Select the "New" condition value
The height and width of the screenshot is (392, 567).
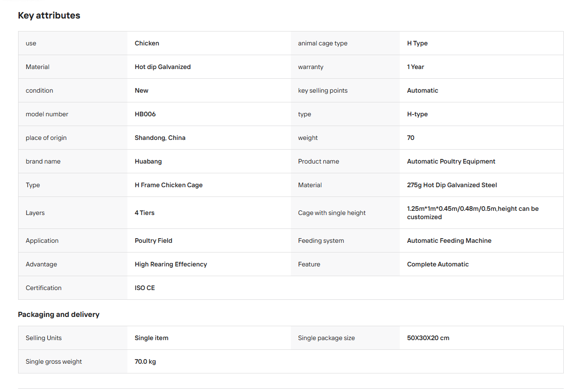point(142,90)
